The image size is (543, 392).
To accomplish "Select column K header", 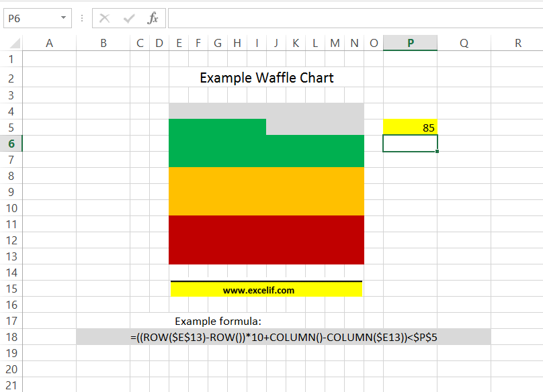I will 296,43.
